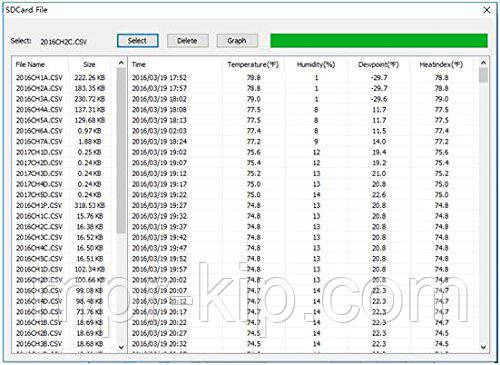Select file 2017CH5D.CSV
Screen dimensions: 500x365
pyautogui.click(x=39, y=195)
